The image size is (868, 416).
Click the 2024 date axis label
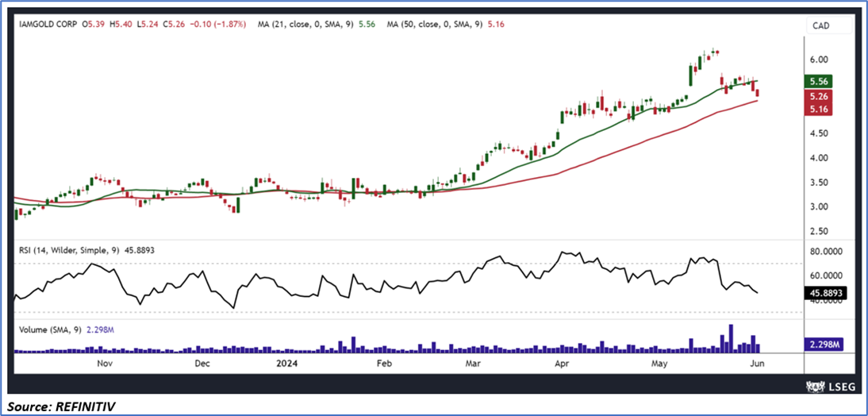[x=288, y=364]
